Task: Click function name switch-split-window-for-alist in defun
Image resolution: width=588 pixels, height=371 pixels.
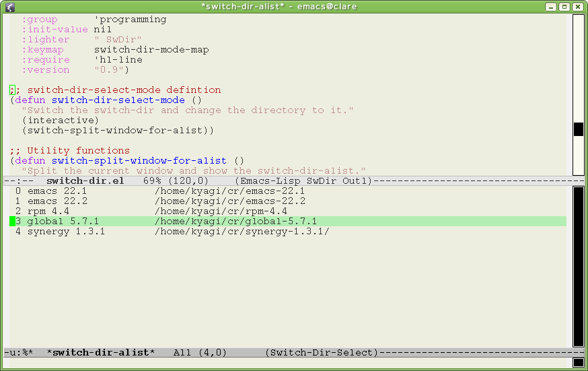Action: [x=139, y=161]
